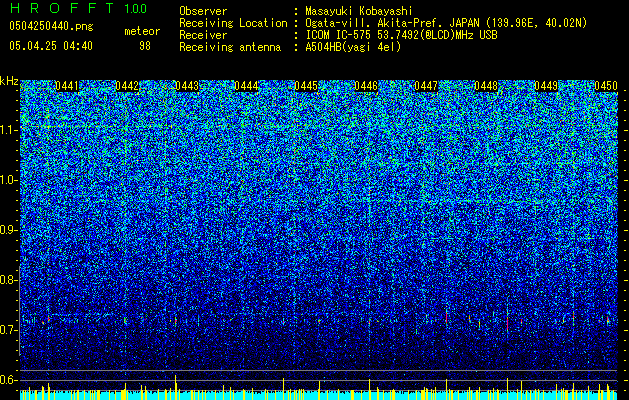Click the meteor label

tap(142, 31)
